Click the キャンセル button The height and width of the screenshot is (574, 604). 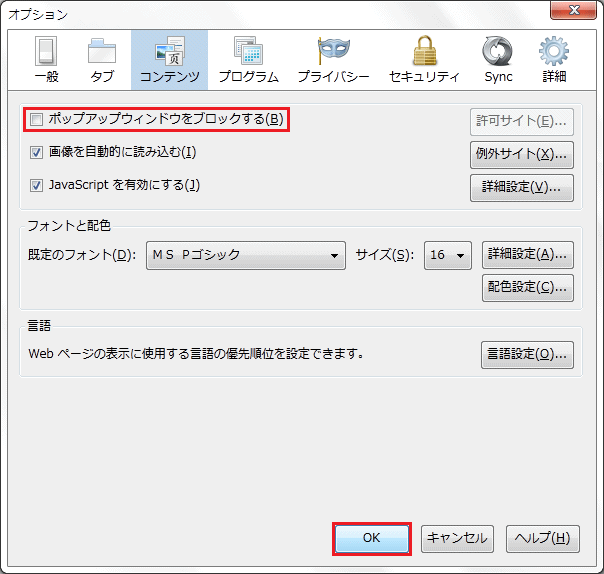click(457, 539)
